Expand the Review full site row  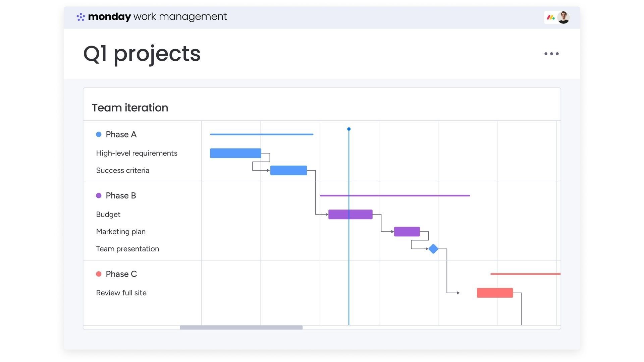coord(121,293)
